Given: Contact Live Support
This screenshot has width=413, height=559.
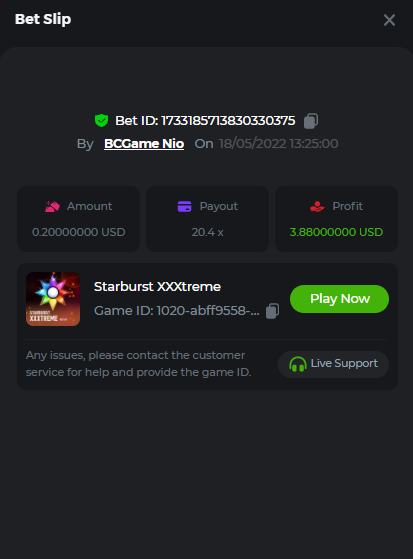Looking at the screenshot, I should coord(333,364).
